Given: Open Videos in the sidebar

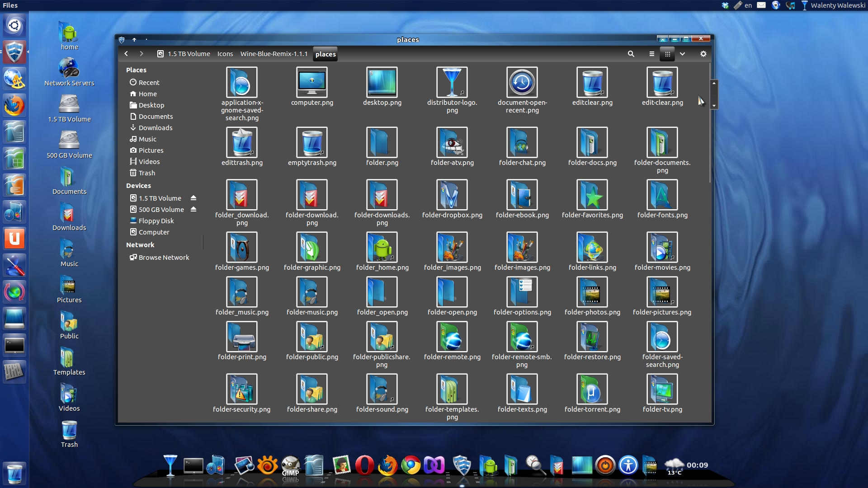Looking at the screenshot, I should [x=145, y=162].
